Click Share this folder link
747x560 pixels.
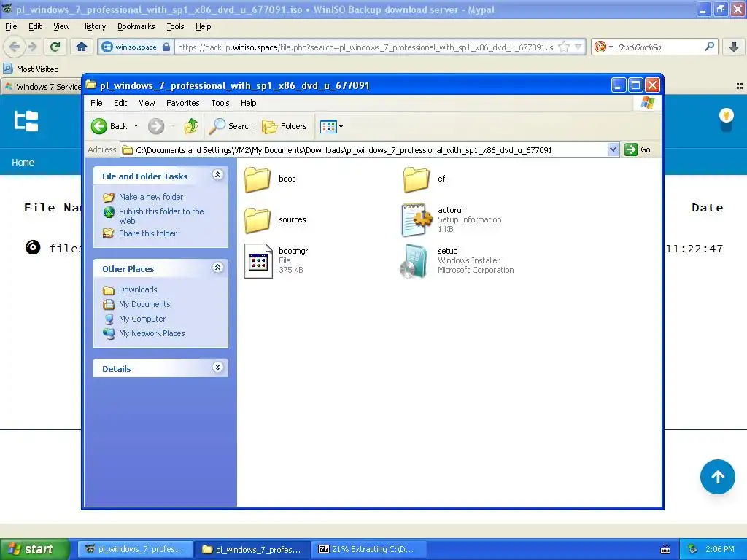(147, 233)
